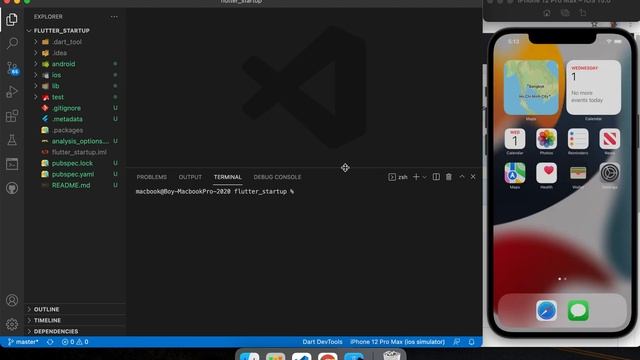Open the Explorer view in activity bar
The height and width of the screenshot is (360, 640).
point(12,19)
